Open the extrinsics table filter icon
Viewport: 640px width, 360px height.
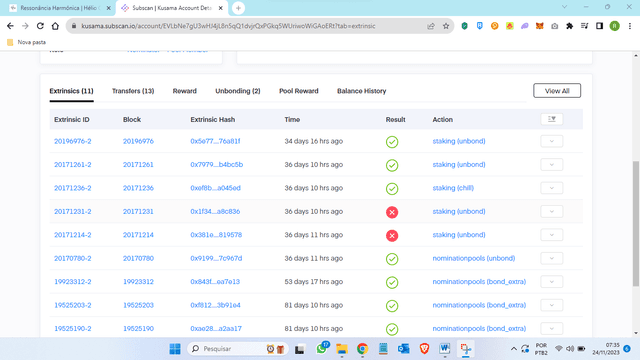552,119
